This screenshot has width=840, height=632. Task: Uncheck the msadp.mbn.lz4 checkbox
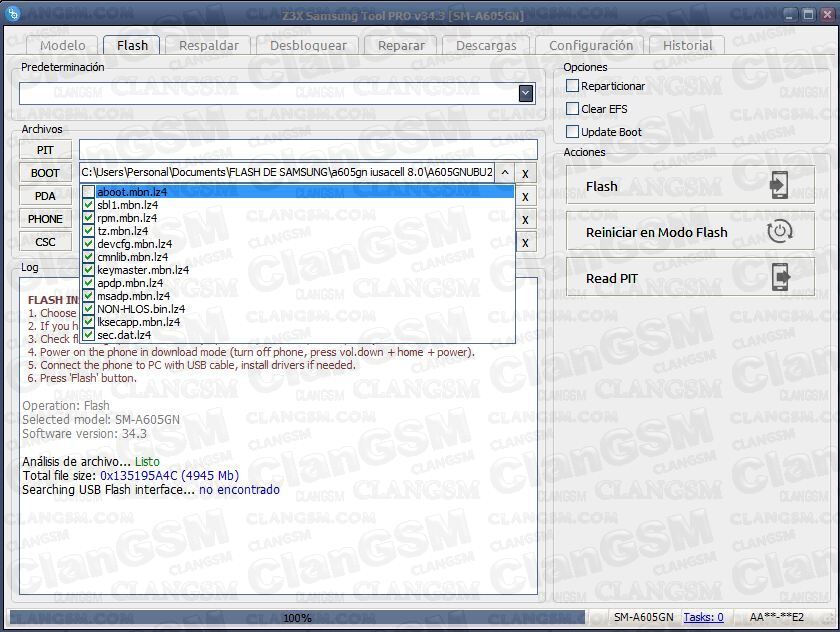(89, 296)
